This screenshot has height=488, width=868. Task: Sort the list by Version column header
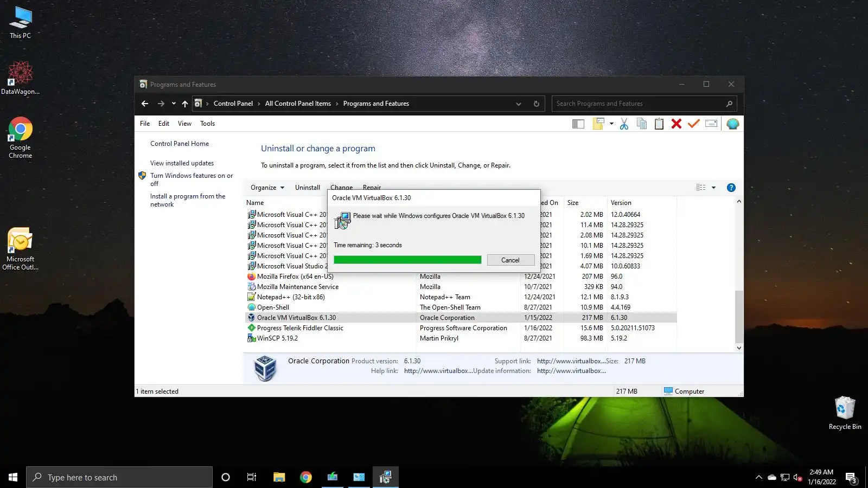coord(621,203)
